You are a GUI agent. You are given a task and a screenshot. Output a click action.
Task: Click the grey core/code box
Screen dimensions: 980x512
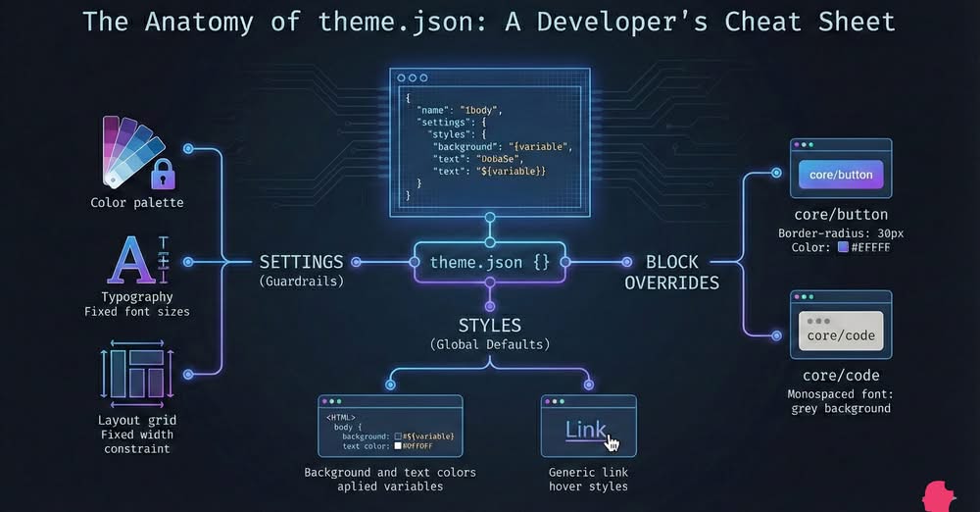(841, 331)
